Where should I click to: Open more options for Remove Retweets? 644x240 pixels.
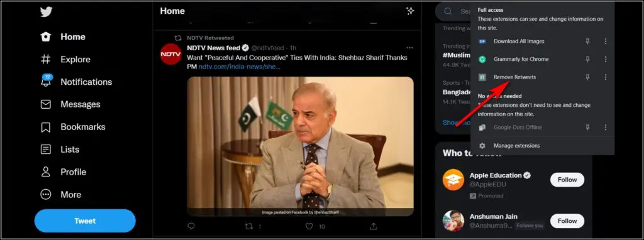click(x=606, y=77)
